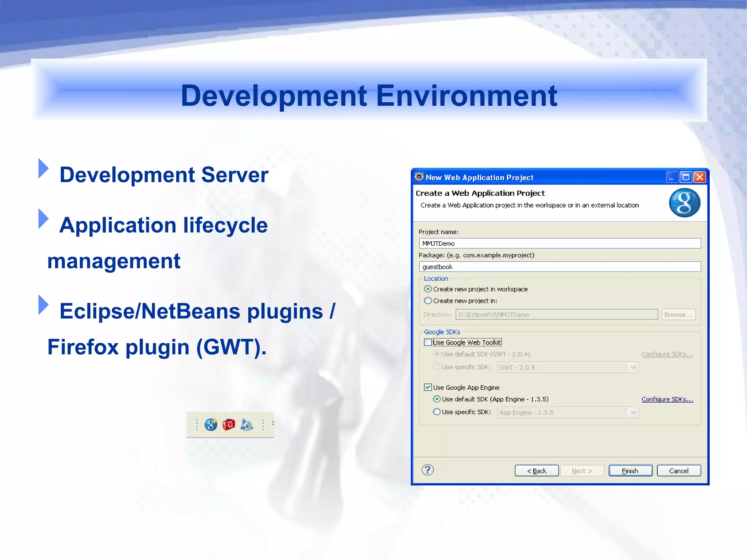Uncheck the Use Google App Engine checkbox
Screen dimensions: 747x560
[x=428, y=387]
